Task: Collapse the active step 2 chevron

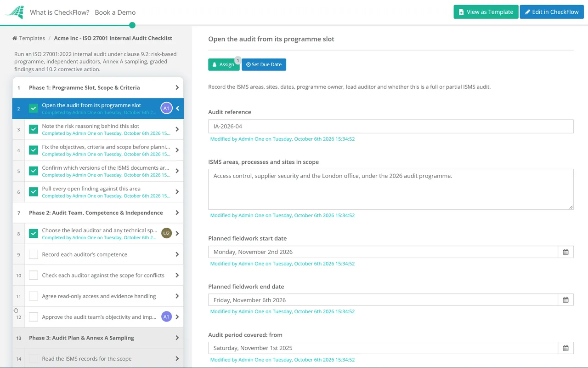Action: point(177,109)
